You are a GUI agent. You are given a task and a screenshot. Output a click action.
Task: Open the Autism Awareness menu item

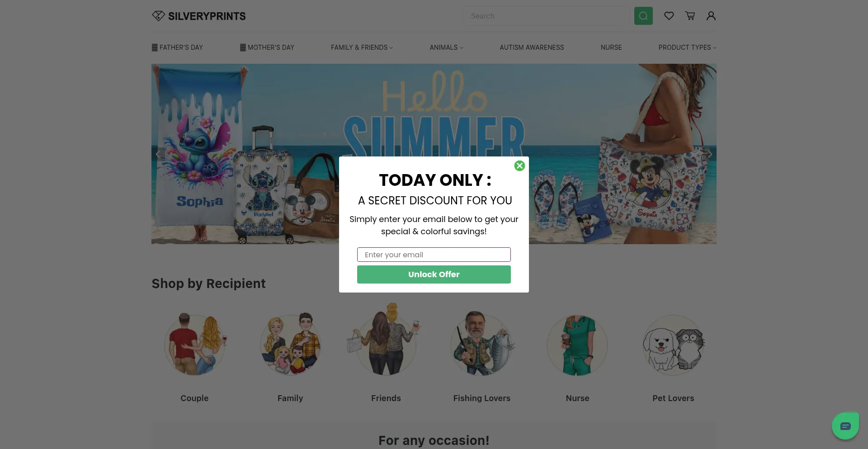click(x=532, y=47)
